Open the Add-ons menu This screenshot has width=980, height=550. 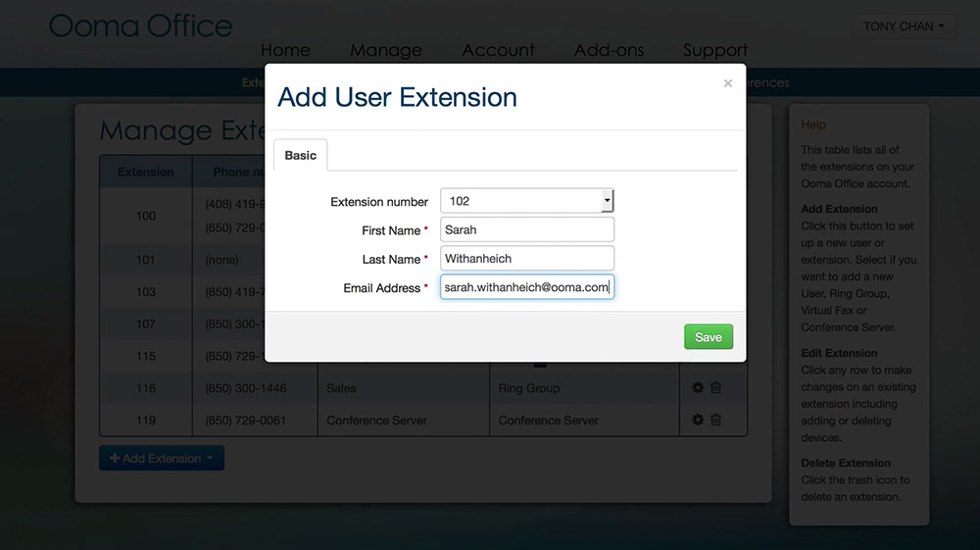[610, 50]
